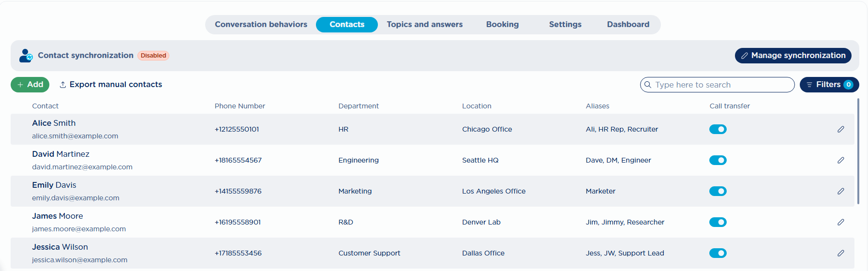Disable call transfer for Alice Smith

[x=718, y=129]
